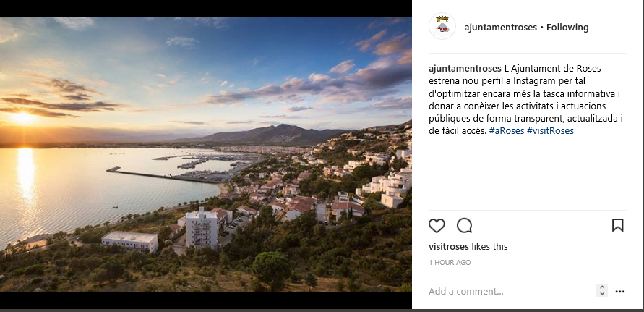Click the down arrow in comment box stepper
This screenshot has height=312, width=644.
602,295
